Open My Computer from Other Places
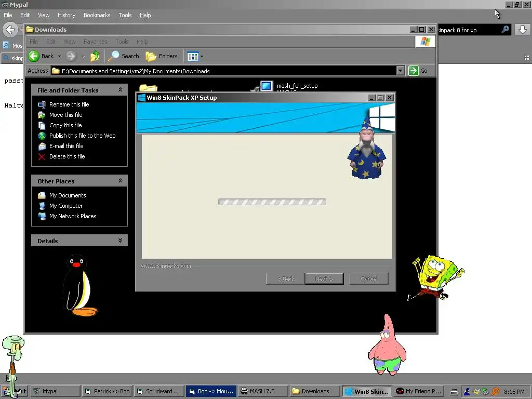Screen dimensions: 532x399 (x=66, y=206)
